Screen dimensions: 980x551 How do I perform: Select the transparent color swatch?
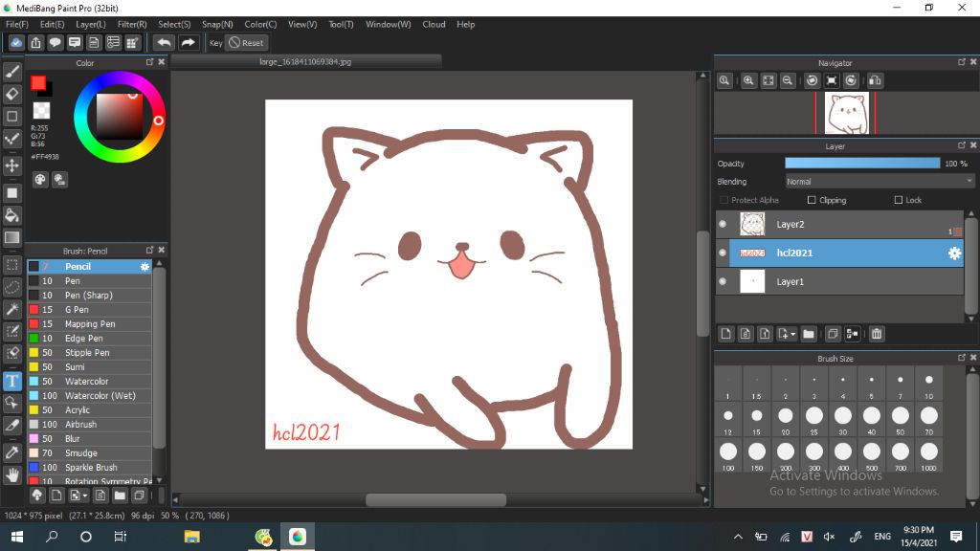pyautogui.click(x=41, y=111)
